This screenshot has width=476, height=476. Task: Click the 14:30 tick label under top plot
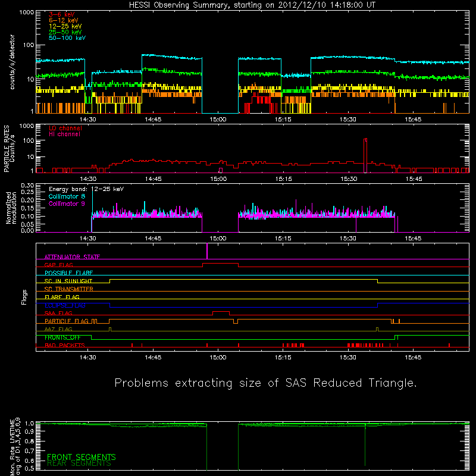coord(88,120)
